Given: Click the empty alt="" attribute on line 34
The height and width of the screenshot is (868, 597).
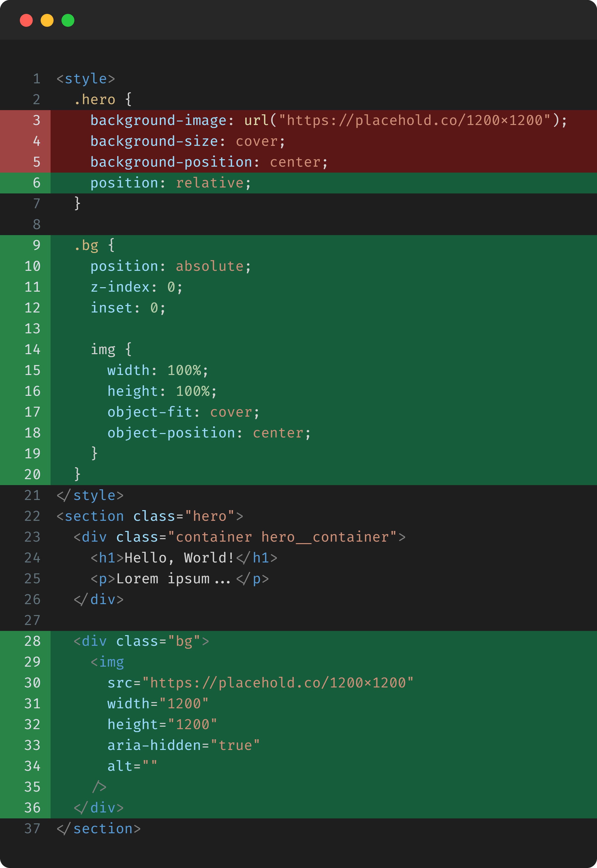Looking at the screenshot, I should point(132,766).
